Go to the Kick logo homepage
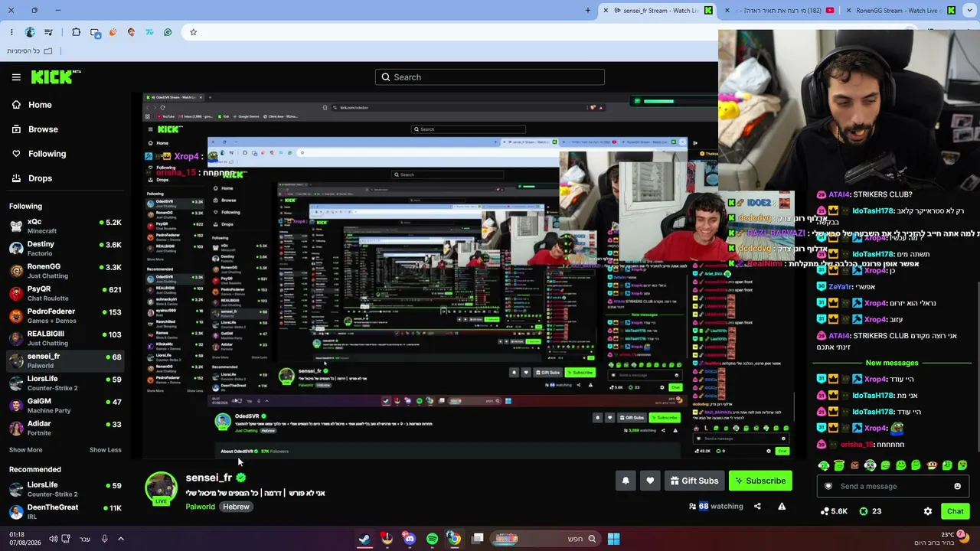The height and width of the screenshot is (551, 980). pos(56,77)
